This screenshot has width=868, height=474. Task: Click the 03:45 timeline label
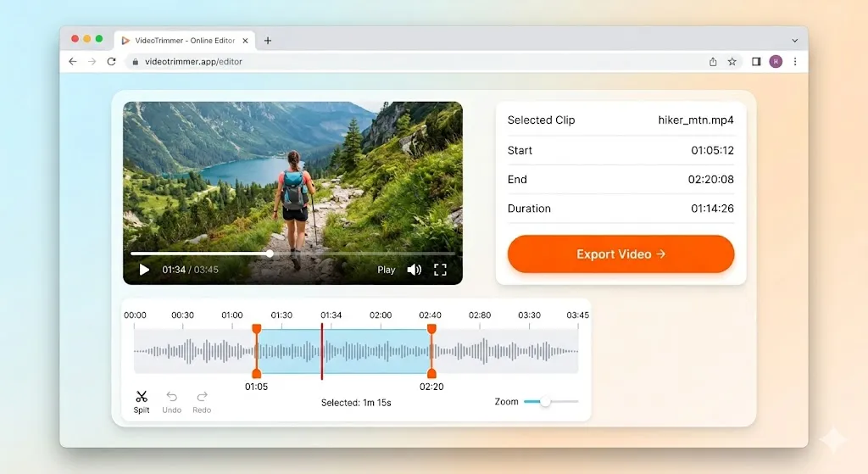pyautogui.click(x=577, y=315)
